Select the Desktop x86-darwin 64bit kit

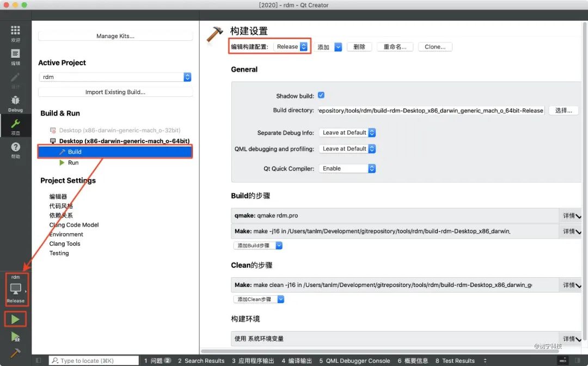click(x=124, y=141)
